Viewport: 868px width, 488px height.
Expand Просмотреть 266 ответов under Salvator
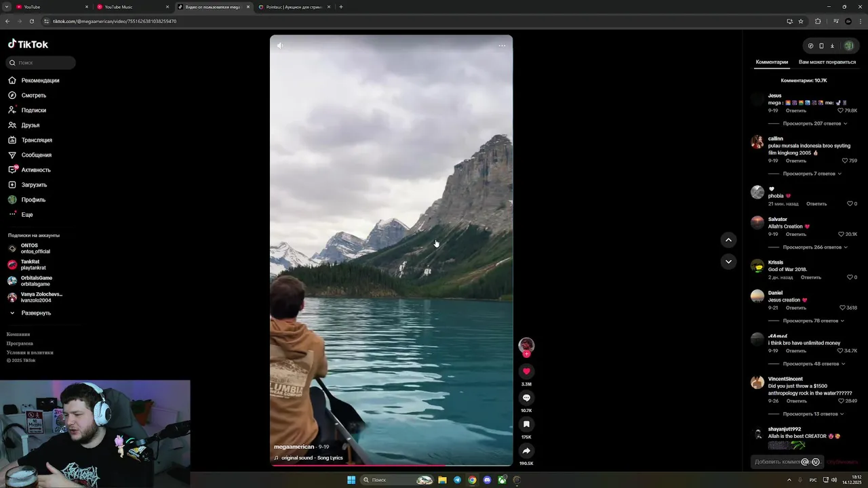point(814,247)
